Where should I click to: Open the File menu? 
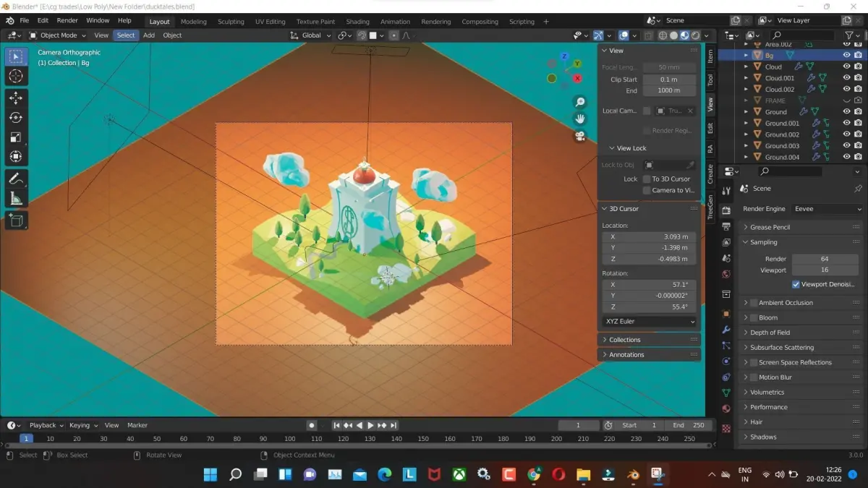24,20
